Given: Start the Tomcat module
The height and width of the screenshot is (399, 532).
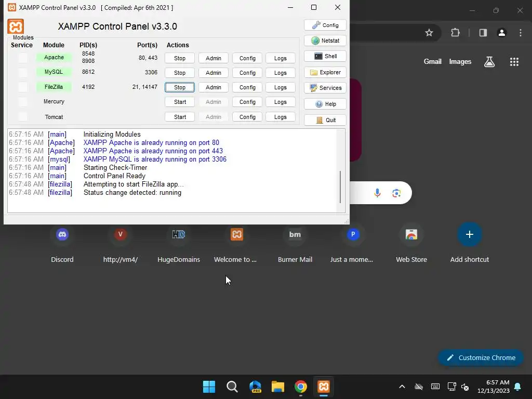Looking at the screenshot, I should (x=180, y=117).
